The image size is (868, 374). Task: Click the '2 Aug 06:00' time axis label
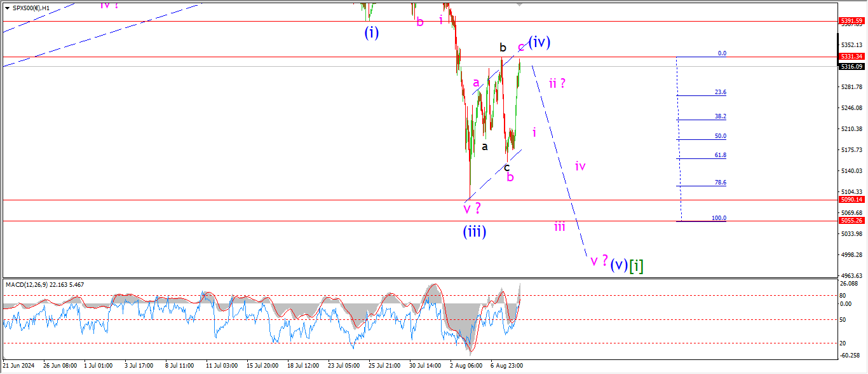[x=466, y=366]
